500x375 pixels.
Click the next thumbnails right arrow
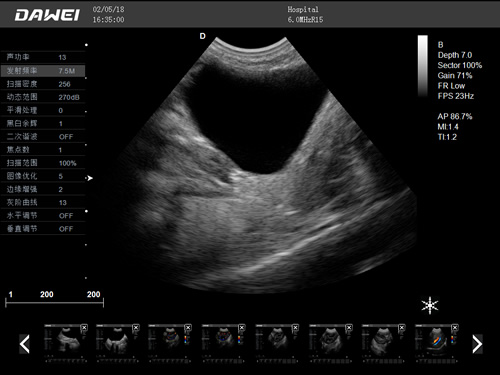[x=477, y=344]
